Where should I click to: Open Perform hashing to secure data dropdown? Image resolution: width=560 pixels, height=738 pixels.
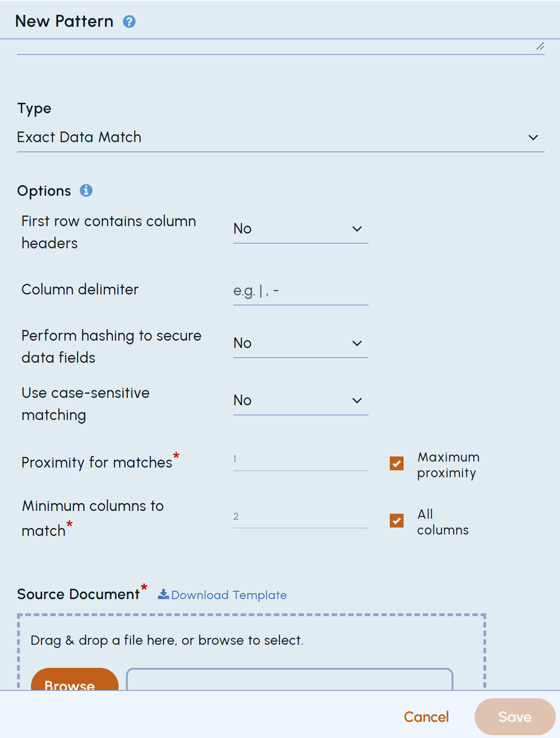click(301, 343)
